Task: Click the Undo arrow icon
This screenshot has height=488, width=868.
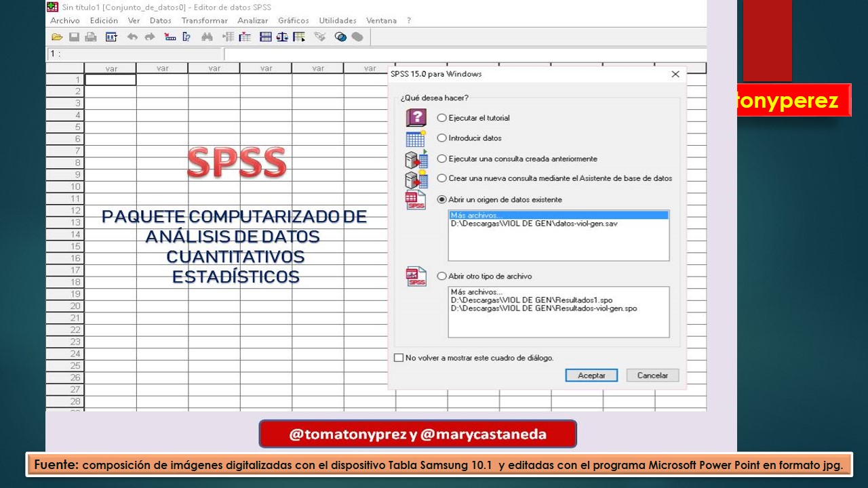Action: coord(132,37)
